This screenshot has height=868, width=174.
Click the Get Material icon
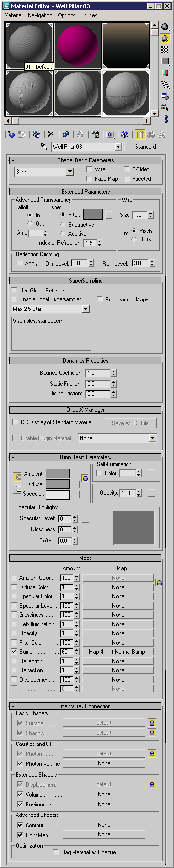coord(10,134)
